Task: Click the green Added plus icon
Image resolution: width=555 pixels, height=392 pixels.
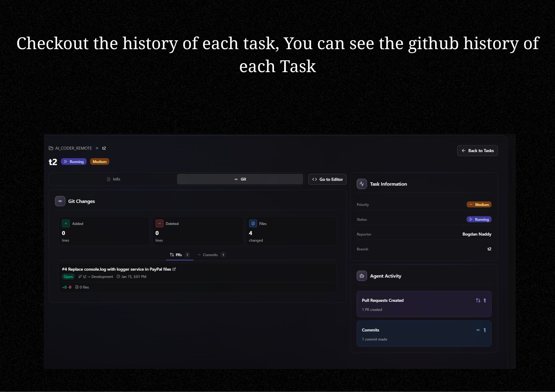Action: point(66,224)
